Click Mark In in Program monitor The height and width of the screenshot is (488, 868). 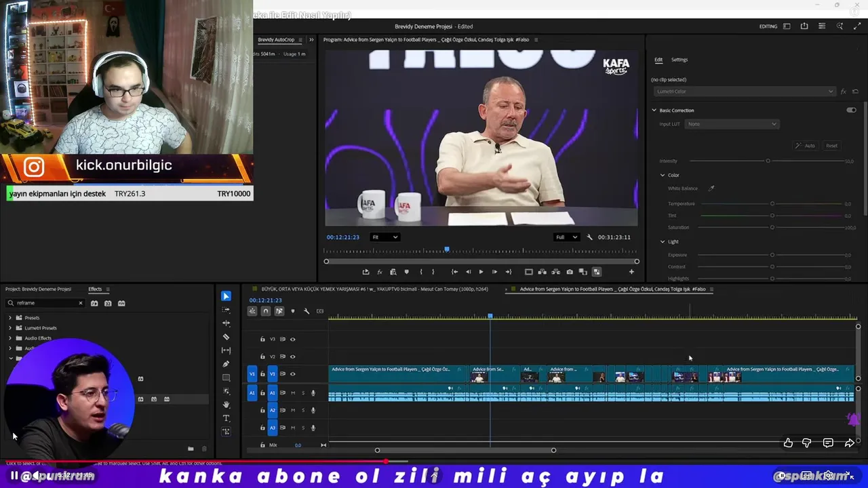click(420, 272)
